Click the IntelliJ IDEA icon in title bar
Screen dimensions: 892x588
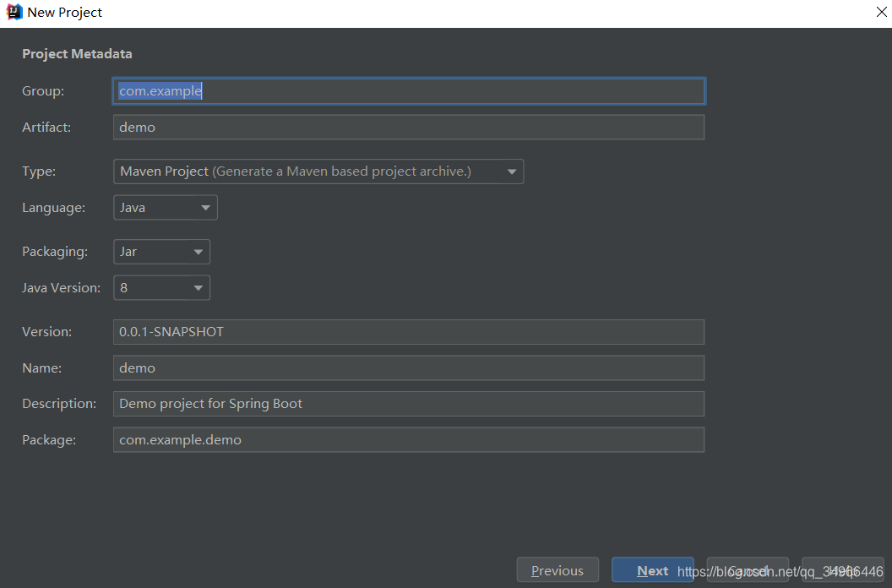(x=14, y=12)
